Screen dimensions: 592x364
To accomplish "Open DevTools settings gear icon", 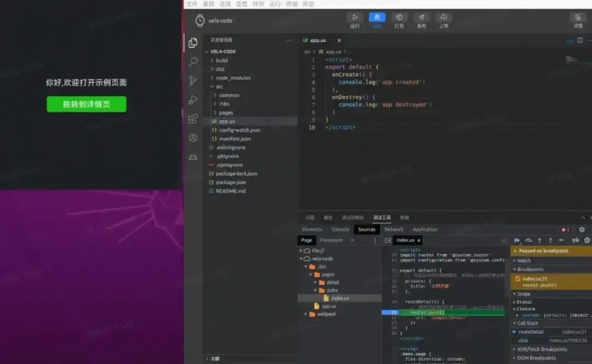I will (x=582, y=229).
